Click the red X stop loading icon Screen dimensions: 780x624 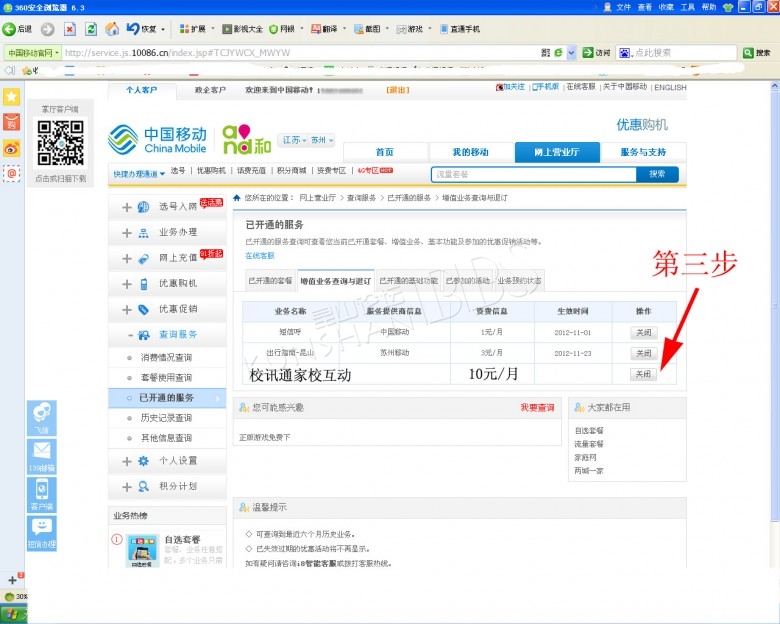click(70, 29)
